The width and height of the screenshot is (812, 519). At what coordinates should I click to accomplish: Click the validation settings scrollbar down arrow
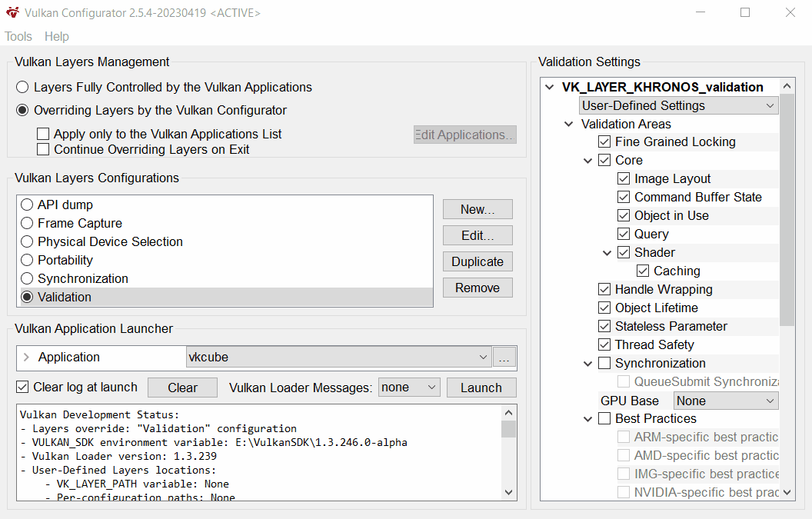(x=787, y=492)
